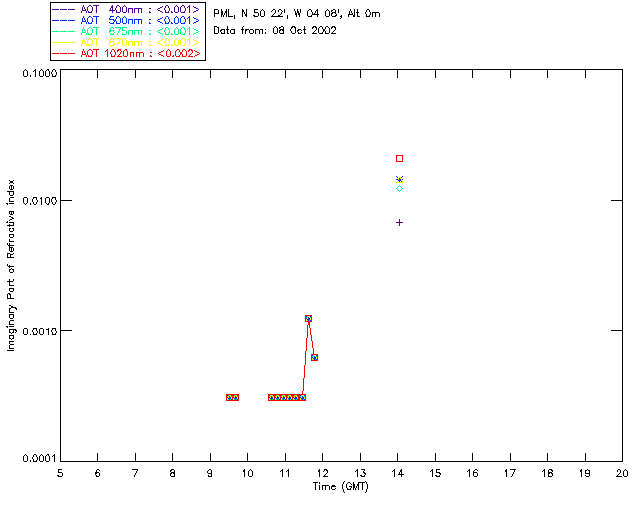Click the y-axis label 0.0100

point(40,201)
